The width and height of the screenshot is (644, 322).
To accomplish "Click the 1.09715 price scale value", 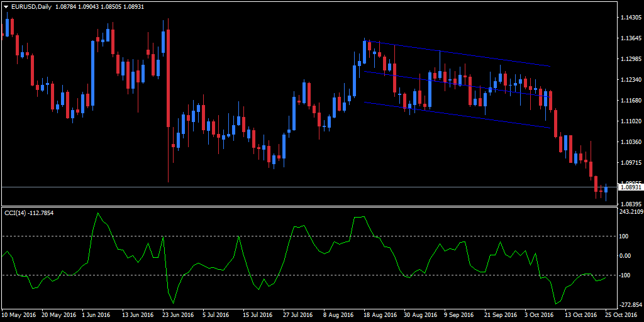I will [631, 163].
